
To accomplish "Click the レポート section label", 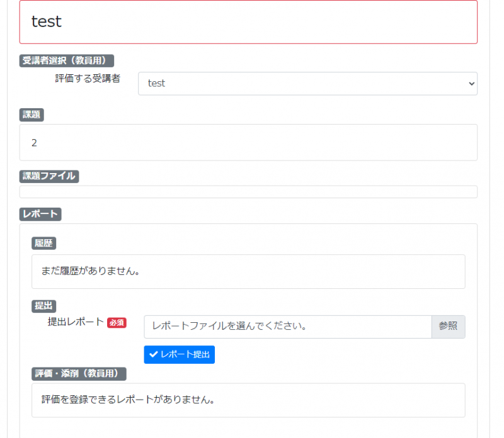I will coord(40,214).
